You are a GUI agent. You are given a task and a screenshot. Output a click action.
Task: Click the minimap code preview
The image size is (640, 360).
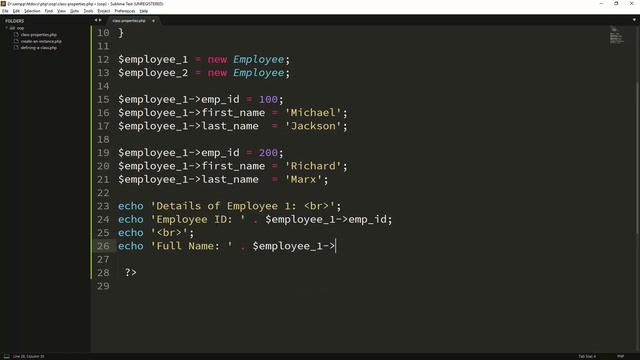[616, 35]
